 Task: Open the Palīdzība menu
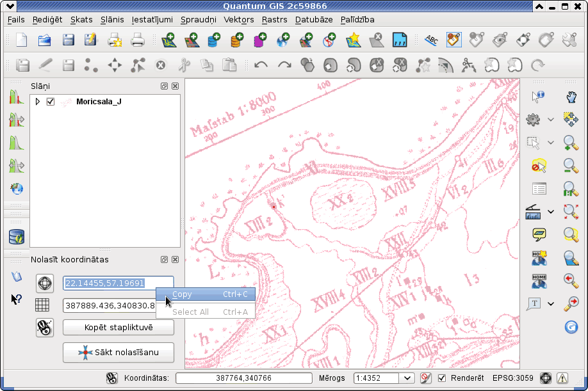pos(357,19)
